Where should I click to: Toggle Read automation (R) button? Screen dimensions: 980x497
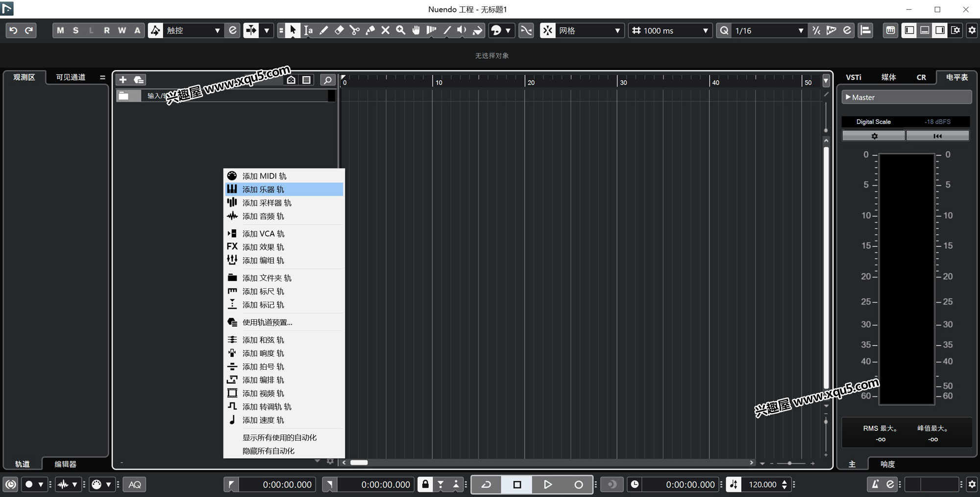pyautogui.click(x=106, y=30)
